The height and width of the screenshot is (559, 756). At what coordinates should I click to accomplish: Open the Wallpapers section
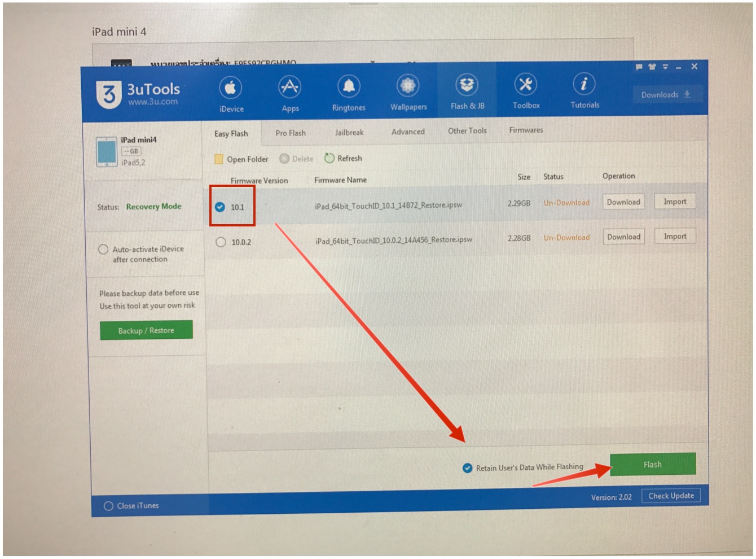point(408,93)
